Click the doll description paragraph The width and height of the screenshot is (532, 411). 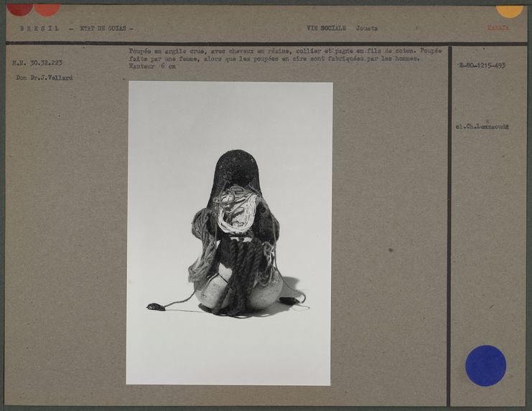tap(284, 55)
